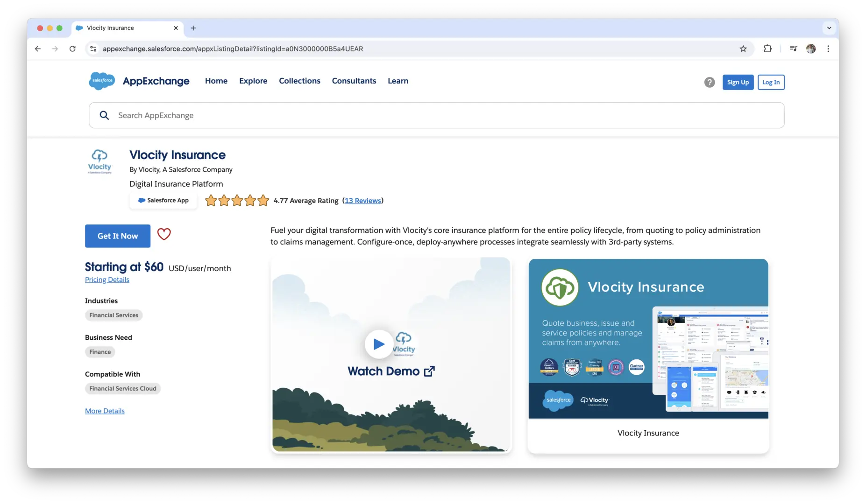Click the Industries section label
This screenshot has height=504, width=866.
pyautogui.click(x=101, y=301)
